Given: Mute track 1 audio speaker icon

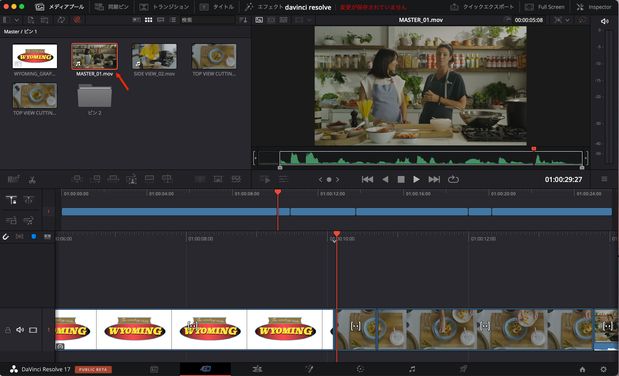Looking at the screenshot, I should pyautogui.click(x=20, y=330).
